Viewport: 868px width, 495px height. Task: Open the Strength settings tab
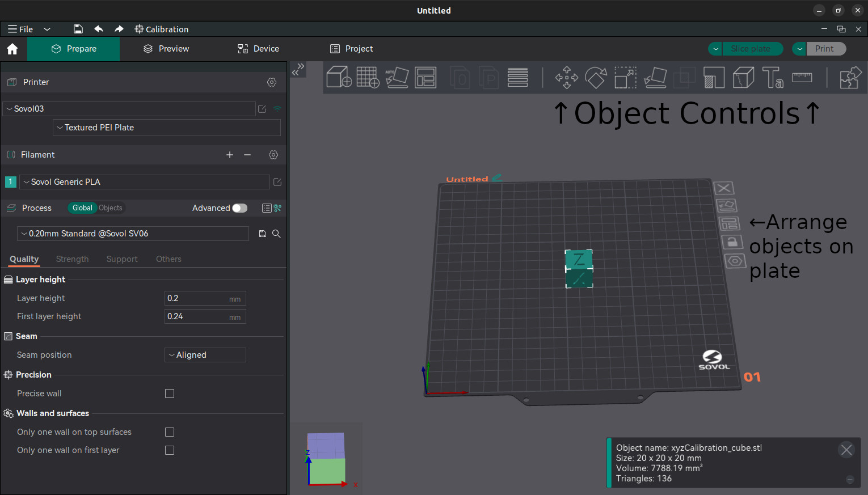72,259
